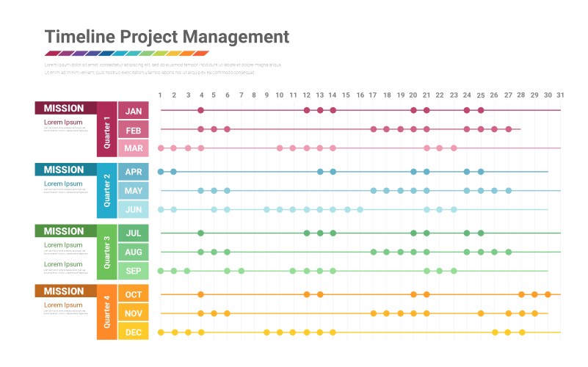Click the leftmost crimson segment of title color strip
Viewport: 588px width, 367px height.
tap(51, 54)
